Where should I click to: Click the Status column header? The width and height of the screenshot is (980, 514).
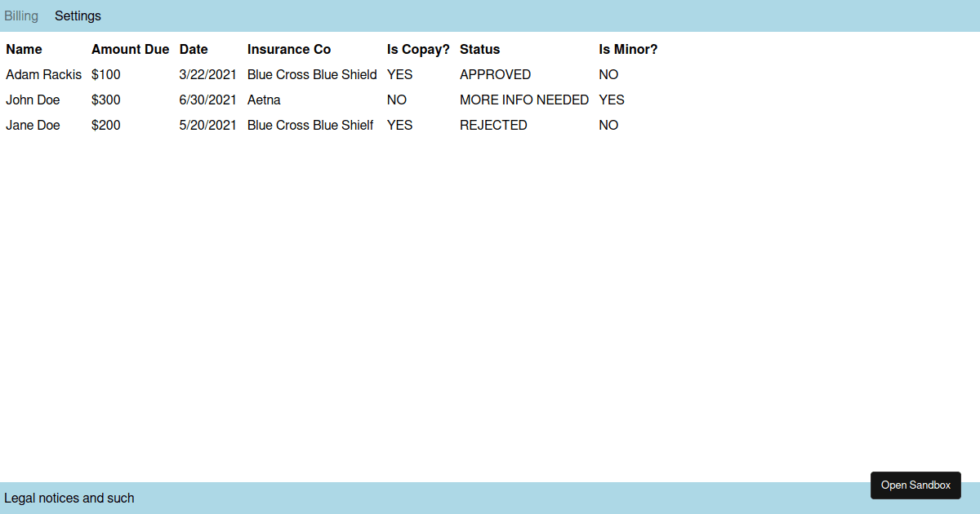click(x=479, y=50)
